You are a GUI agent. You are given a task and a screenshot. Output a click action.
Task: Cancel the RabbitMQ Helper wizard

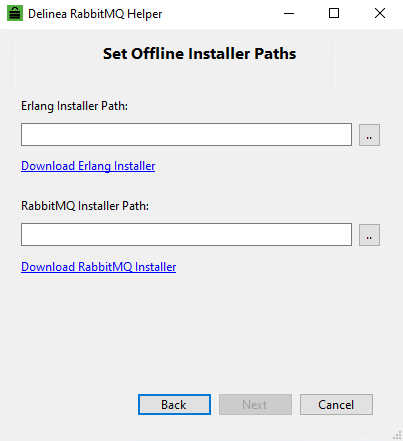click(x=336, y=405)
